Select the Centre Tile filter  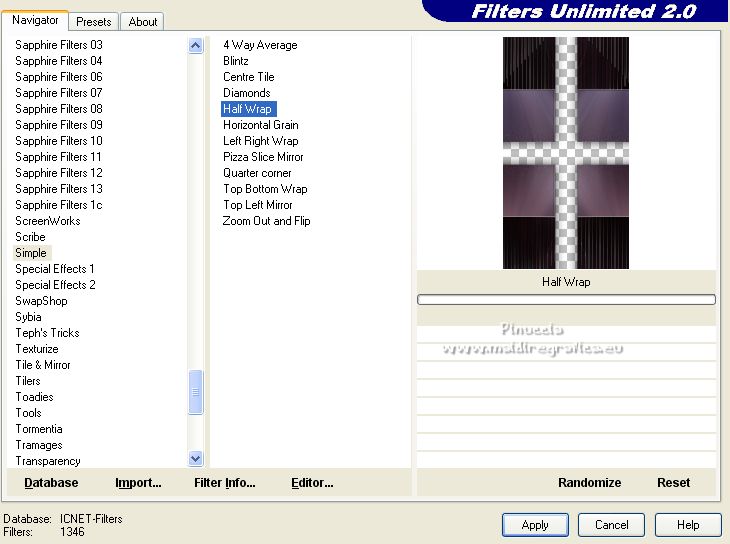[x=249, y=77]
